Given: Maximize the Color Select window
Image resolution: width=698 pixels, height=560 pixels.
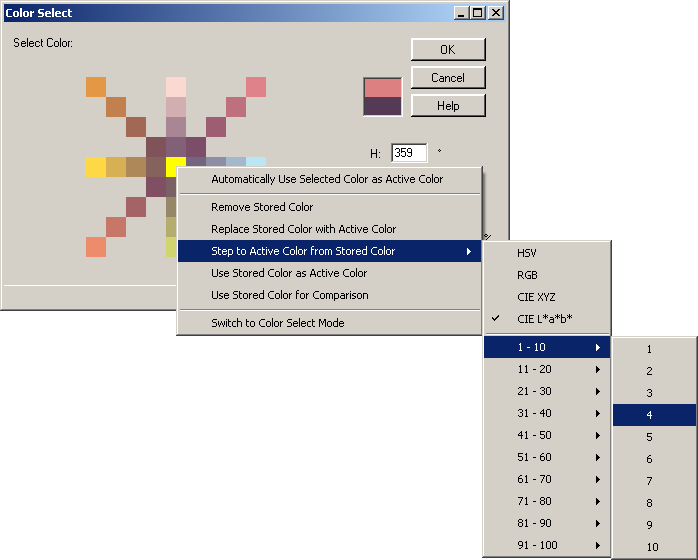Looking at the screenshot, I should (x=477, y=13).
